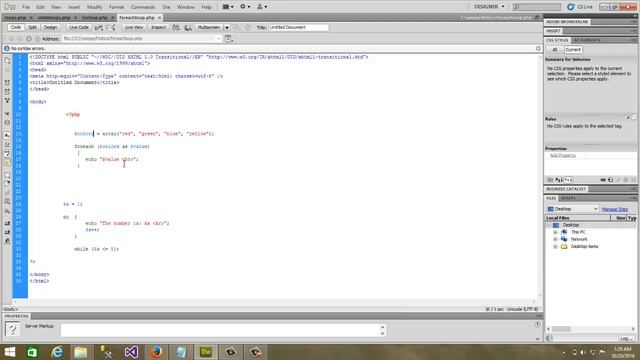Toggle Inspect mode
The width and height of the screenshot is (640, 360).
coord(158,27)
